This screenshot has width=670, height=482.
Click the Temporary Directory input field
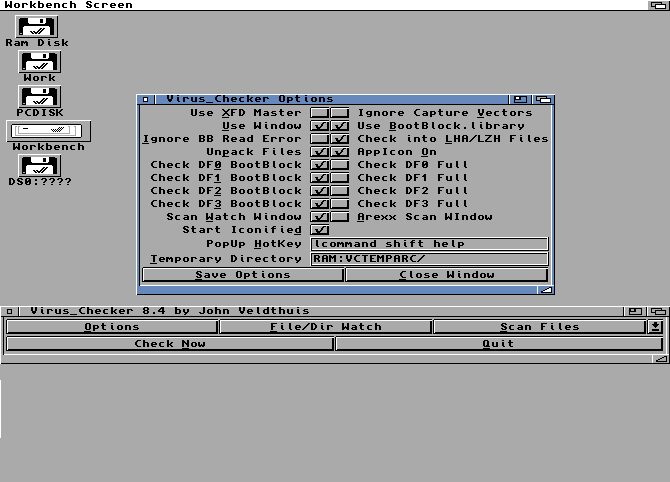coord(429,259)
